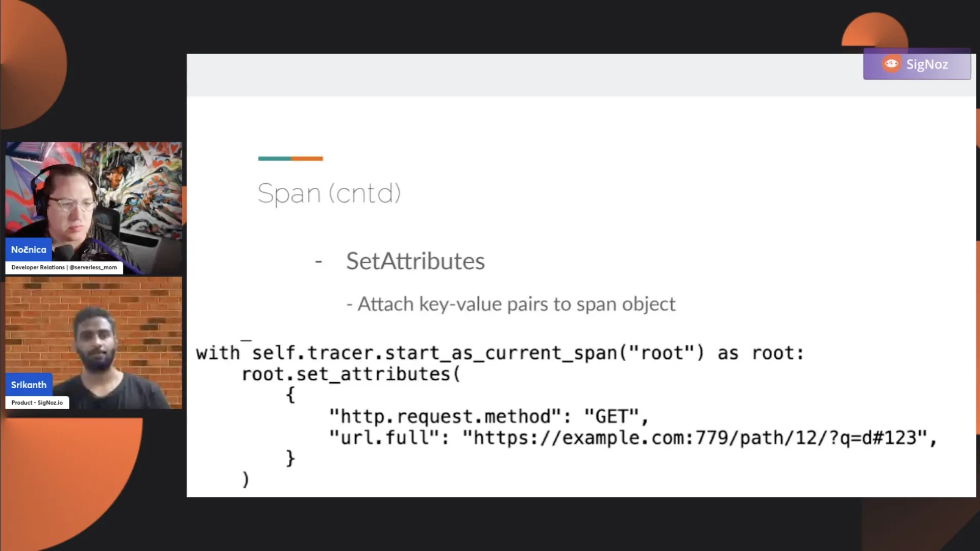Click the SigNoz eye logo icon
This screenshot has width=980, height=551.
[x=891, y=64]
